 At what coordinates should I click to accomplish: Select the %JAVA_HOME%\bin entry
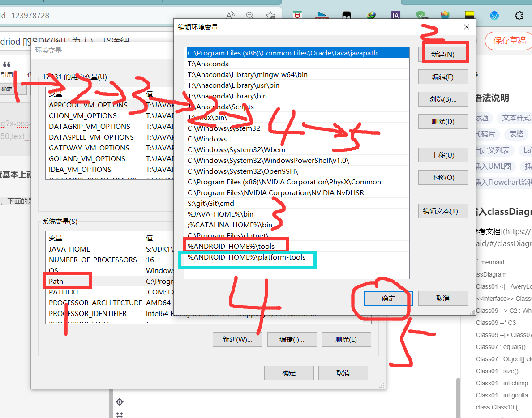click(x=297, y=214)
